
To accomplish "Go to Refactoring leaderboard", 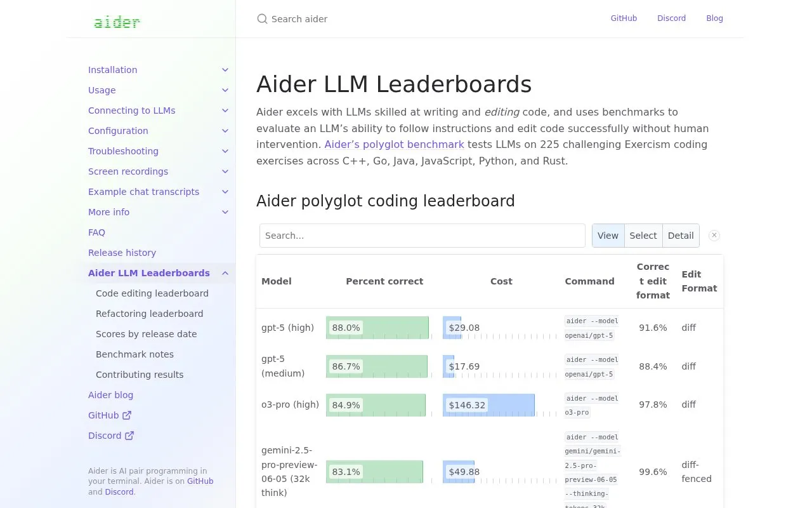I will pos(150,314).
